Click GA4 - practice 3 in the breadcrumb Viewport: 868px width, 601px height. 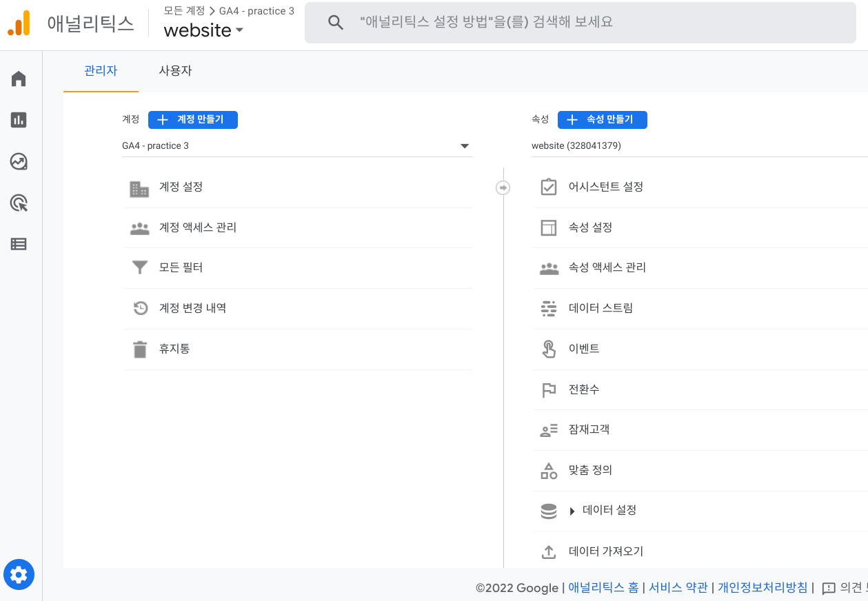(256, 11)
